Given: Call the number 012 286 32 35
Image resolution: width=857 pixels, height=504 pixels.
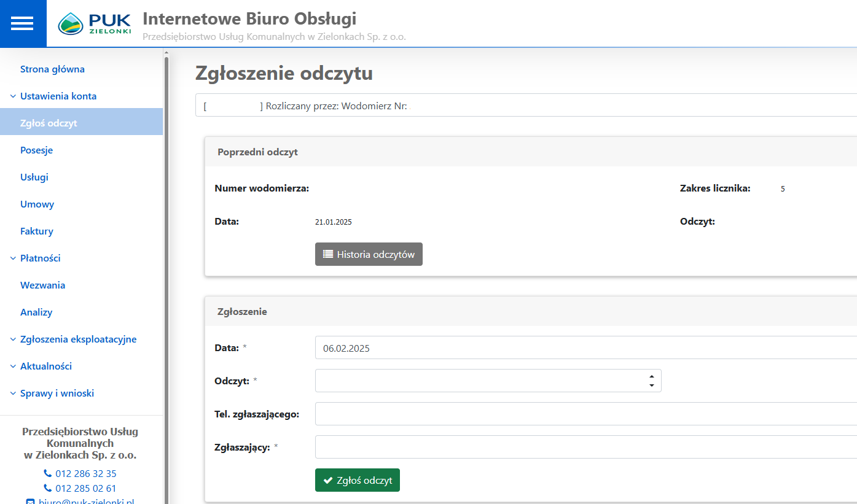Looking at the screenshot, I should [x=86, y=473].
